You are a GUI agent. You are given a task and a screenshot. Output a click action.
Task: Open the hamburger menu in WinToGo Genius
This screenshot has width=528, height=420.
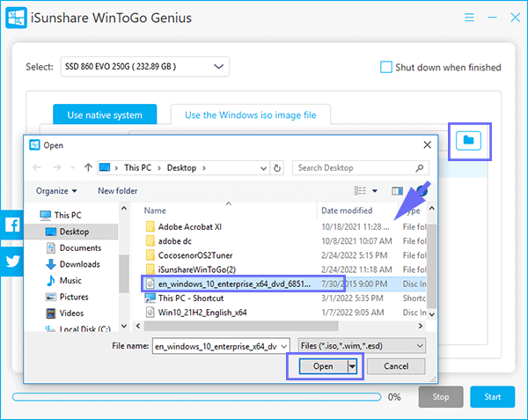(469, 18)
